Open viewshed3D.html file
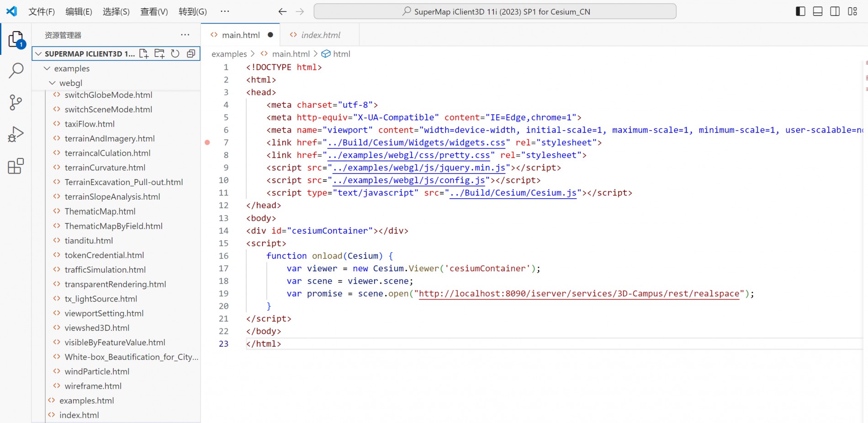This screenshot has height=423, width=868. coord(97,328)
